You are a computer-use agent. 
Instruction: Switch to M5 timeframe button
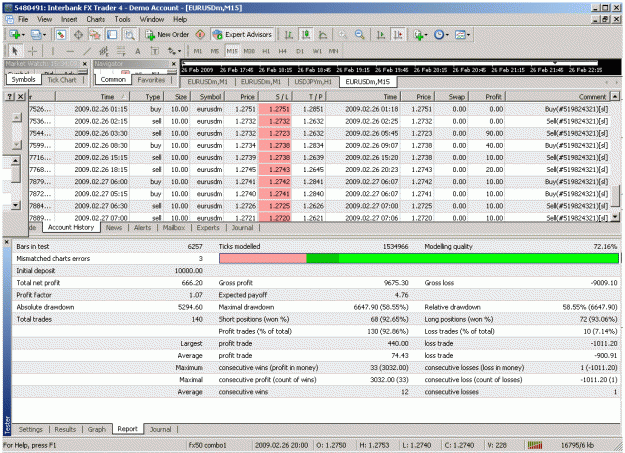[215, 51]
